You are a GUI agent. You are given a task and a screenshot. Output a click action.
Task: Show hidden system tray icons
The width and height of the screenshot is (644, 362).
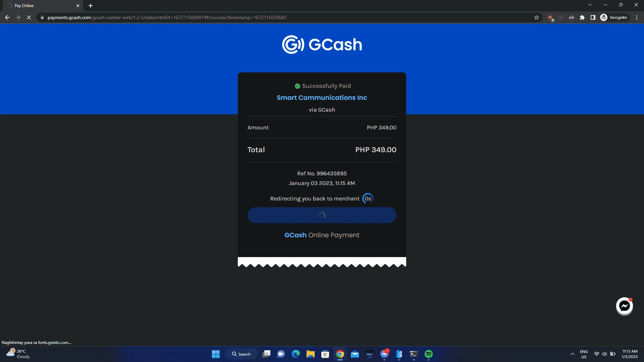pos(573,354)
